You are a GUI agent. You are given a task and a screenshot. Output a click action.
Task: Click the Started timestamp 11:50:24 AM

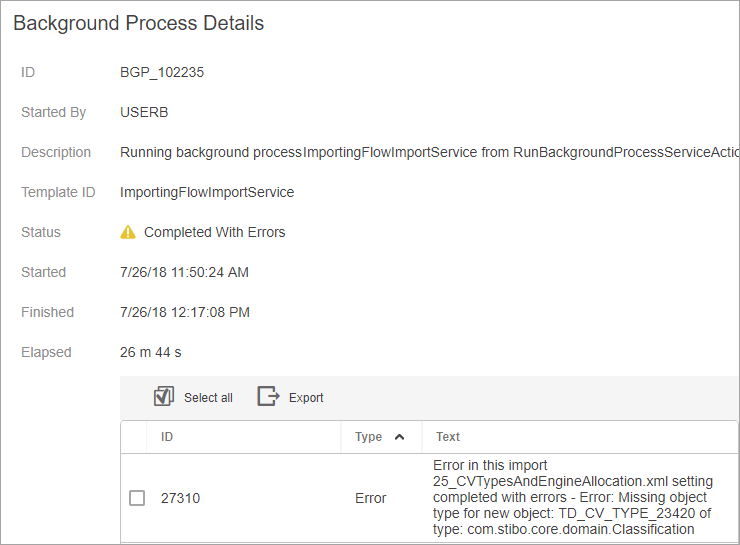click(x=184, y=272)
